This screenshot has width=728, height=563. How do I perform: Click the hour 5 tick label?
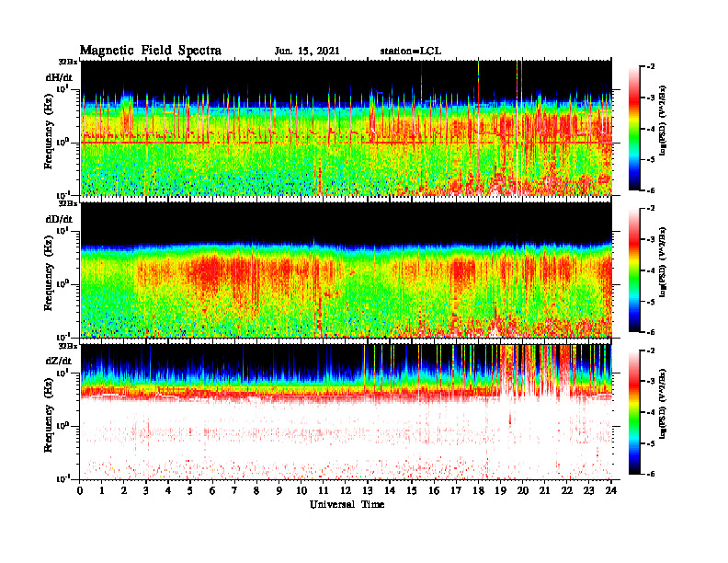190,490
